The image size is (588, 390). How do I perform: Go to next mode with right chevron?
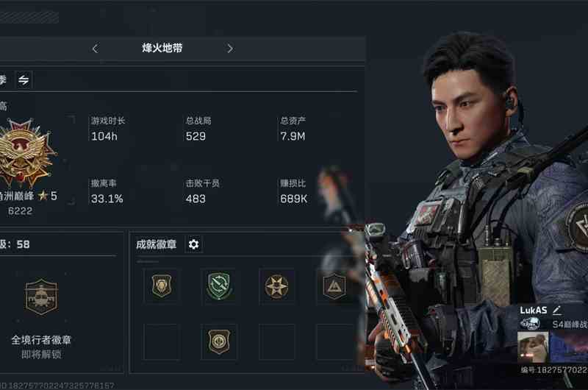[230, 49]
